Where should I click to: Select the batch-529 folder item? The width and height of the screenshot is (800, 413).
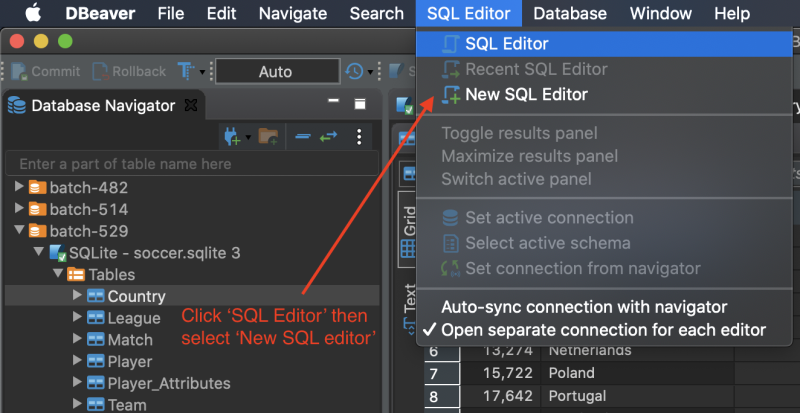[88, 231]
